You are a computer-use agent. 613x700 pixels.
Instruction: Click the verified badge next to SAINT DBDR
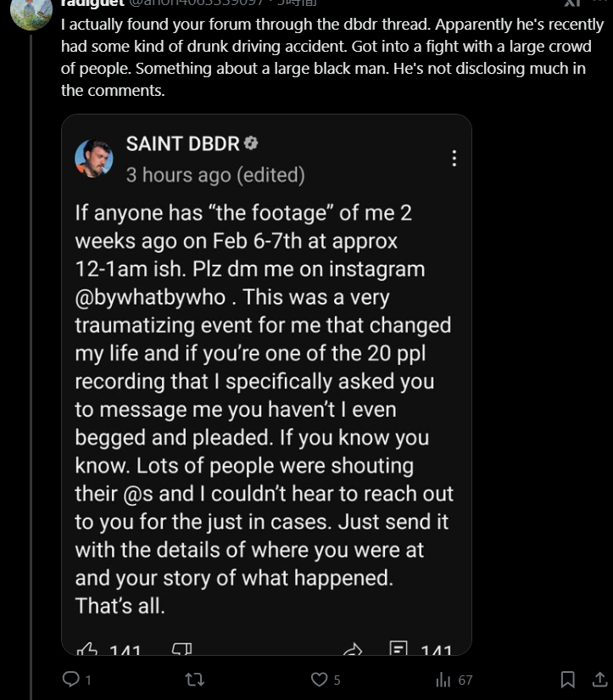click(251, 143)
